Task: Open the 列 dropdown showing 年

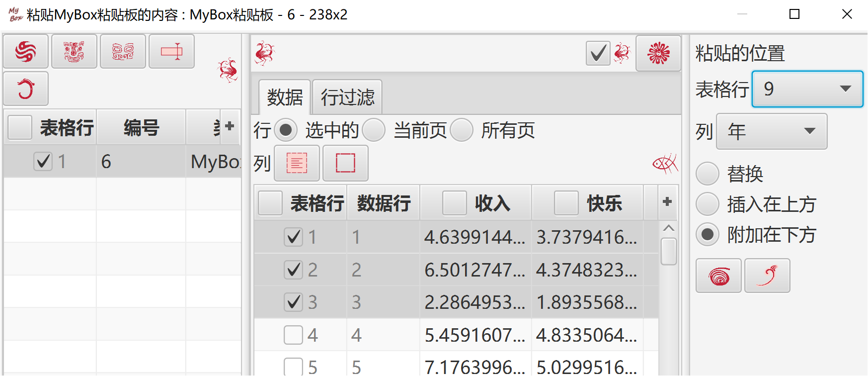Action: (772, 131)
